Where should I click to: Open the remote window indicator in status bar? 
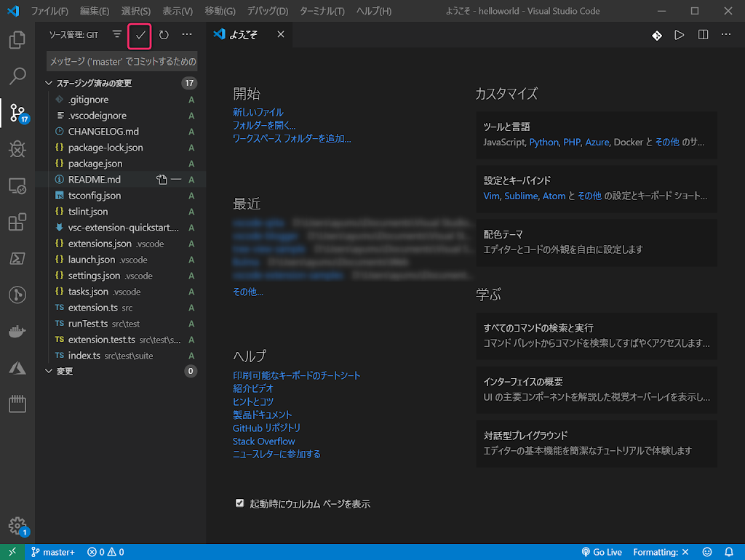[12, 552]
